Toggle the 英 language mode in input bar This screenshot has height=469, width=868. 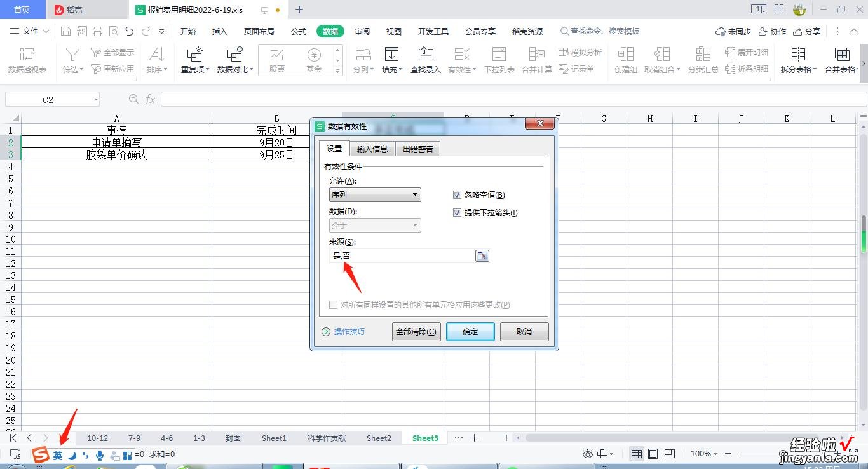tap(58, 455)
